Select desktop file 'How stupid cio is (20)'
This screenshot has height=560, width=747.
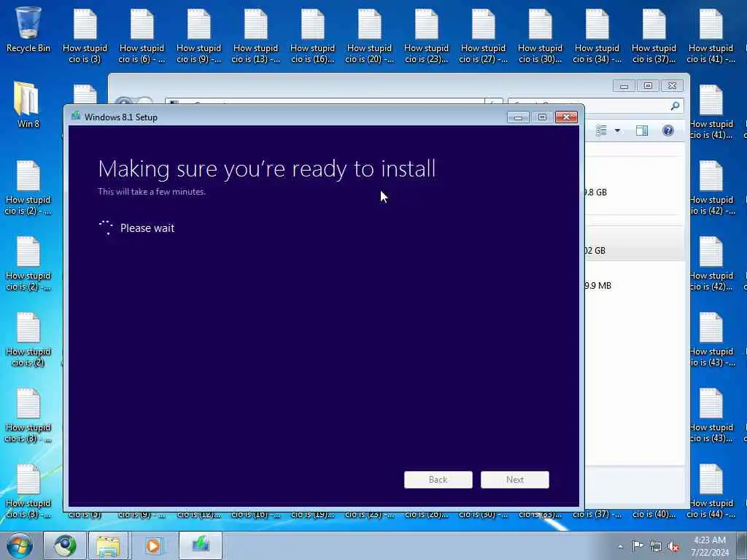370,36
